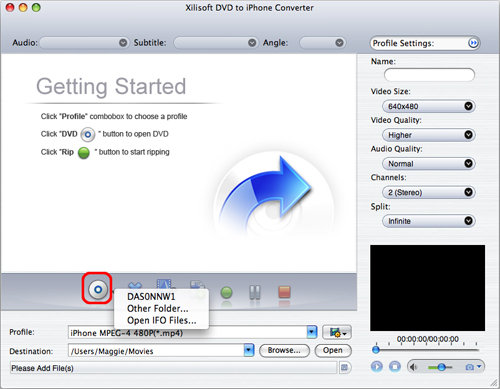Click the profile Name text field
Screen dimensions: 500x389
tap(429, 75)
